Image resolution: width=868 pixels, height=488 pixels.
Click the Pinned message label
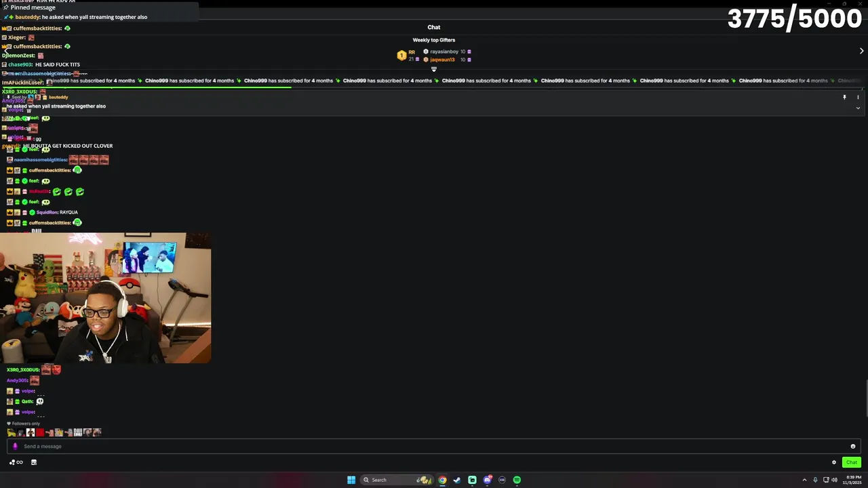pyautogui.click(x=33, y=7)
